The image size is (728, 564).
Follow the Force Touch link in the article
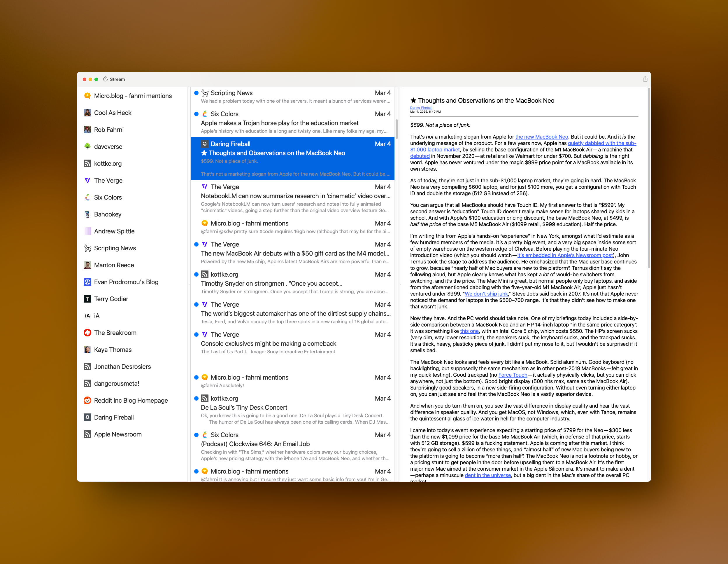click(513, 375)
